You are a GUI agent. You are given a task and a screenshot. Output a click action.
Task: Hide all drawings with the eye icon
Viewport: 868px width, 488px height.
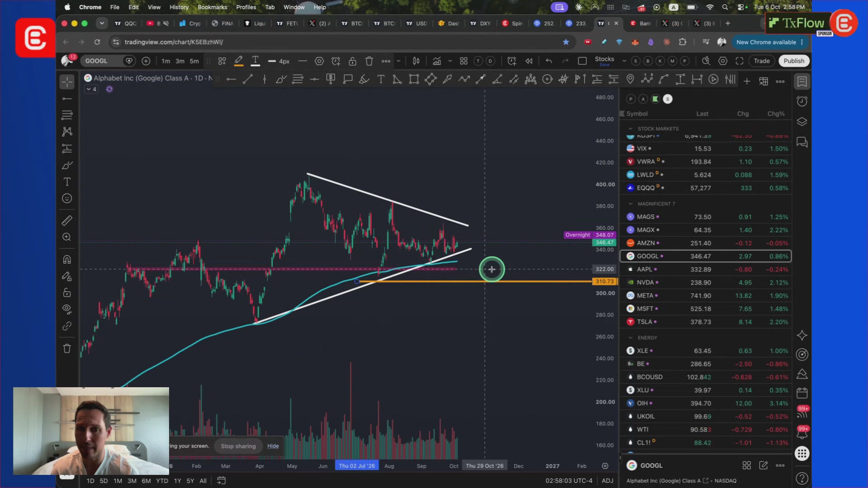67,310
